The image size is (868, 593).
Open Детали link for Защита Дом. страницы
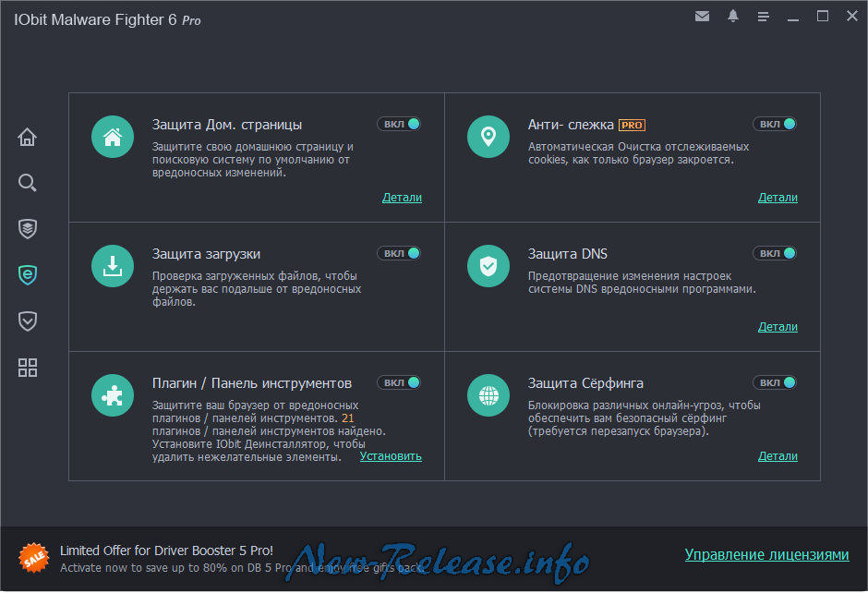tap(402, 198)
